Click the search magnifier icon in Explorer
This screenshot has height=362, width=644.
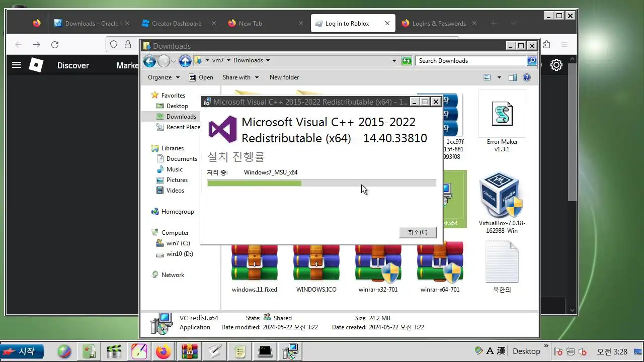(532, 61)
